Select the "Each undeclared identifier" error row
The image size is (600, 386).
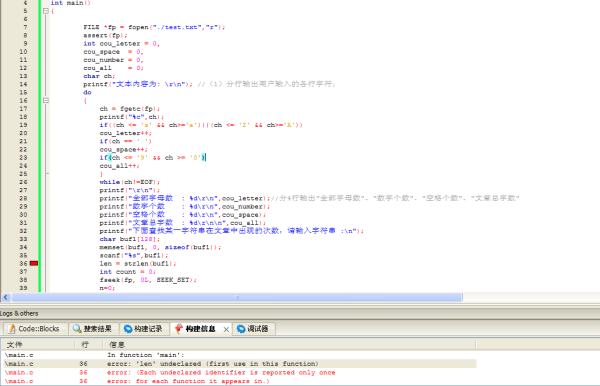point(240,373)
